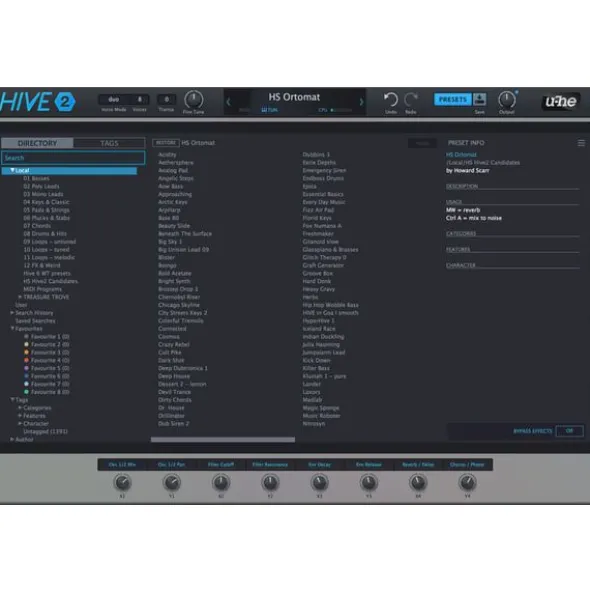The width and height of the screenshot is (590, 591).
Task: Click the Save preset disk icon
Action: coord(480,100)
